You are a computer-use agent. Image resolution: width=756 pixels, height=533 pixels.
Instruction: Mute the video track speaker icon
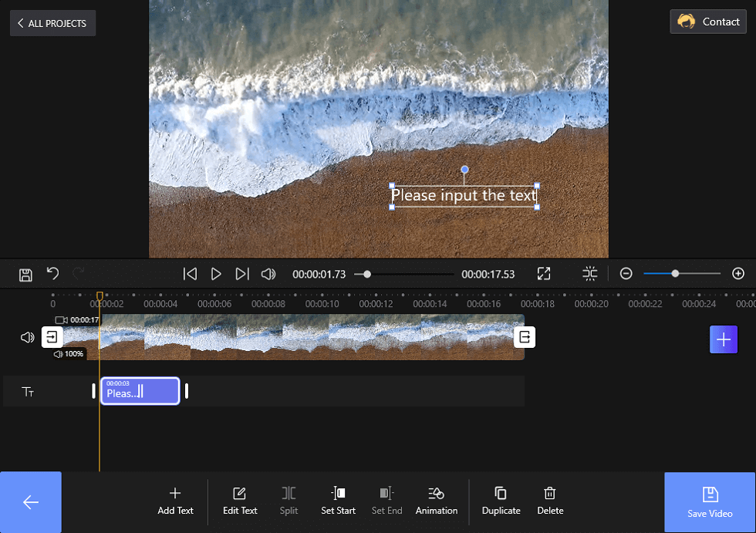tap(27, 337)
